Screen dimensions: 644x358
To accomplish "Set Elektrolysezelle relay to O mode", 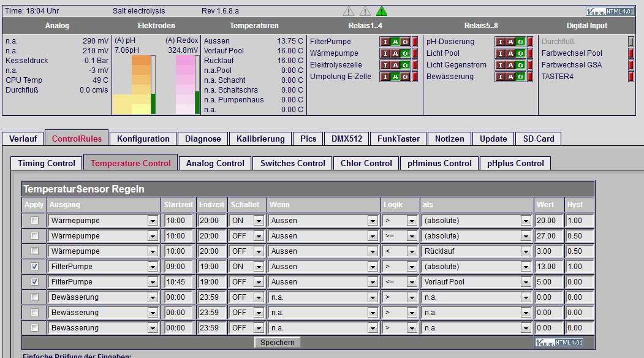I will point(405,65).
